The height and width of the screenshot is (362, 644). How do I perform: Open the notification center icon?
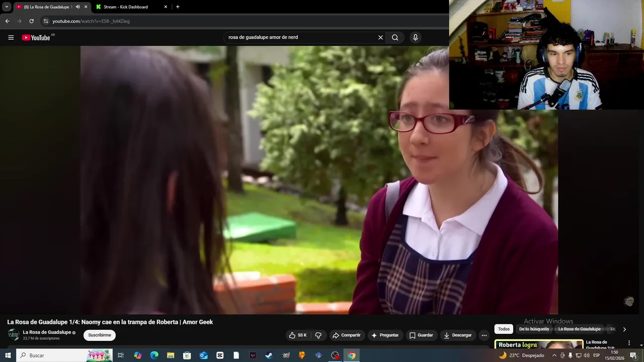point(633,355)
